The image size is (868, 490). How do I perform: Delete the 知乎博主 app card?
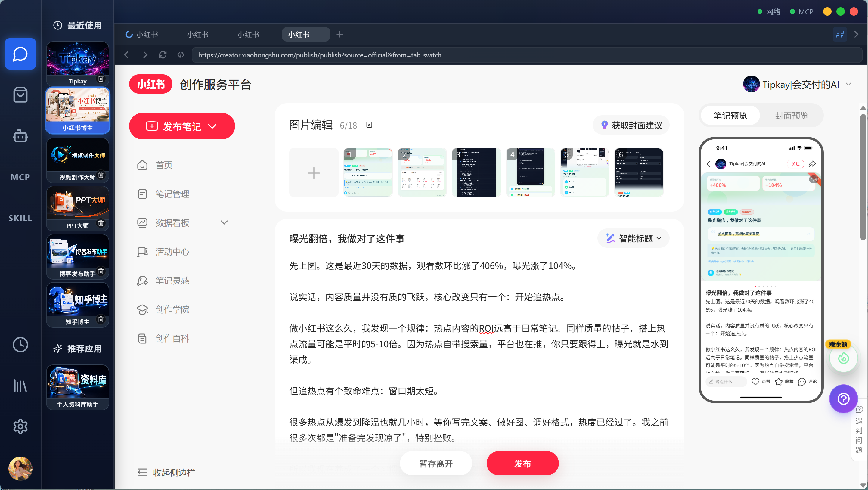point(101,319)
